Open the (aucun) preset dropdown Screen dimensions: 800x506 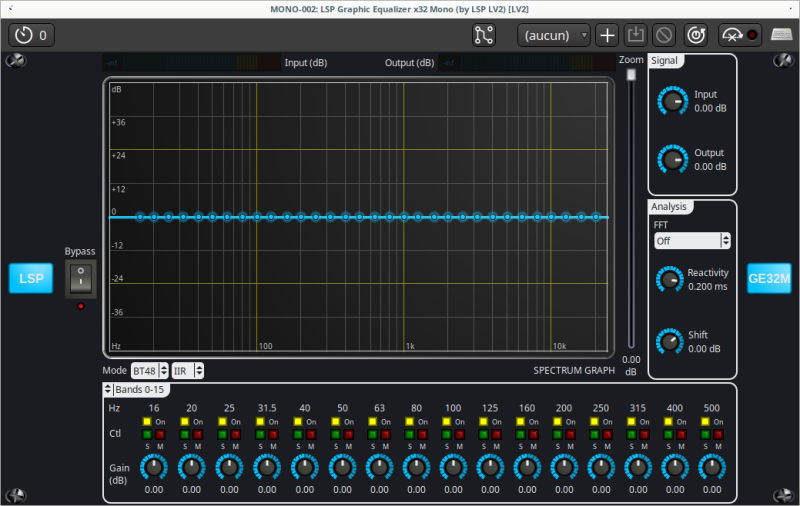(x=555, y=35)
